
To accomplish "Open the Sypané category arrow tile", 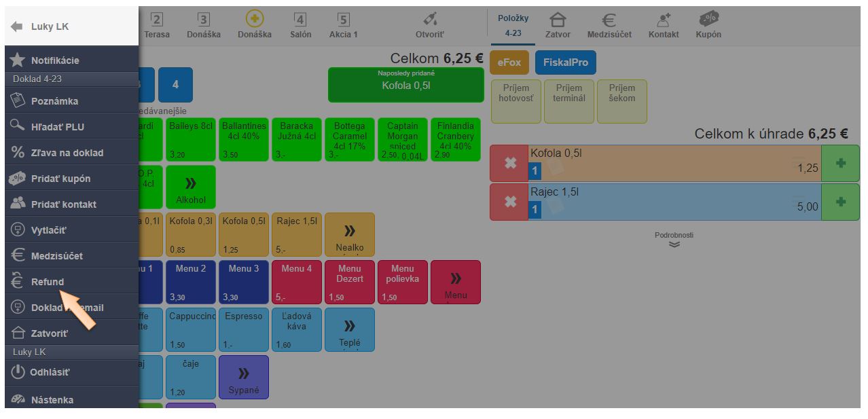I will click(244, 377).
